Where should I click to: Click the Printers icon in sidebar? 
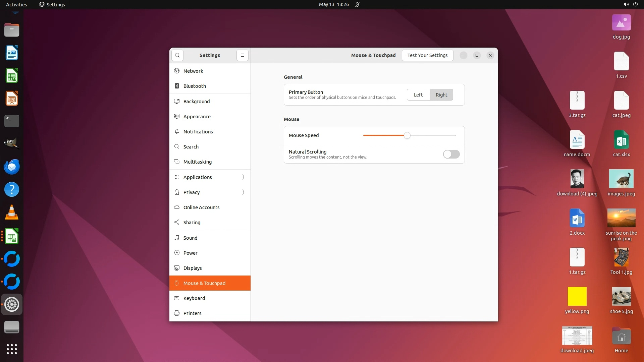[177, 313]
